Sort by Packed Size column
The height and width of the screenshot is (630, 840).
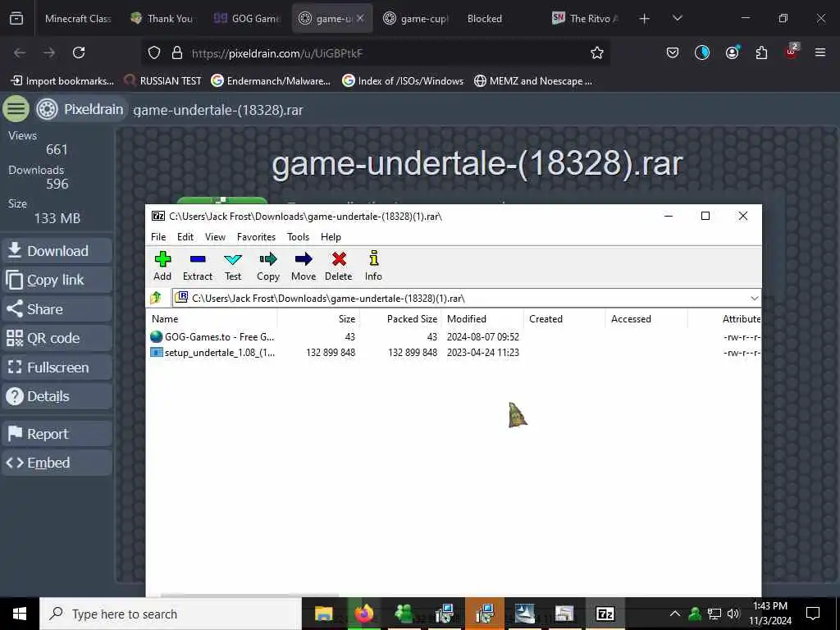pyautogui.click(x=400, y=319)
